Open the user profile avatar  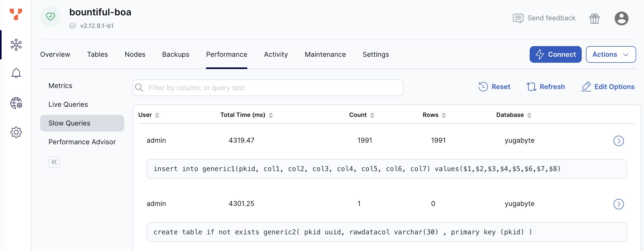point(621,18)
